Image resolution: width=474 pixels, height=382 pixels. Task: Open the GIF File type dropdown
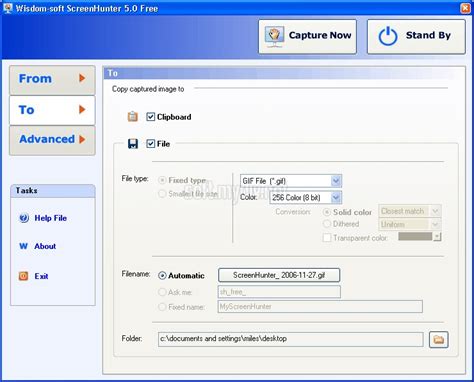(x=291, y=181)
